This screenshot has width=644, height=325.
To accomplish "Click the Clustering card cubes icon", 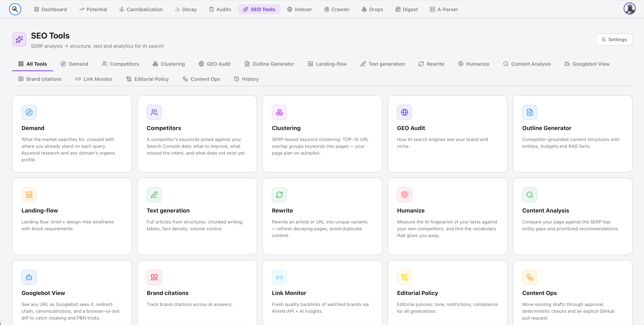I will 279,112.
